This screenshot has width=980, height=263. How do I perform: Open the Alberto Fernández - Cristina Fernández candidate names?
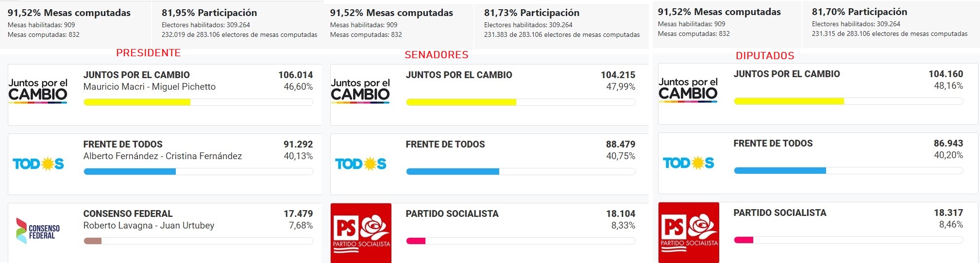tap(163, 156)
